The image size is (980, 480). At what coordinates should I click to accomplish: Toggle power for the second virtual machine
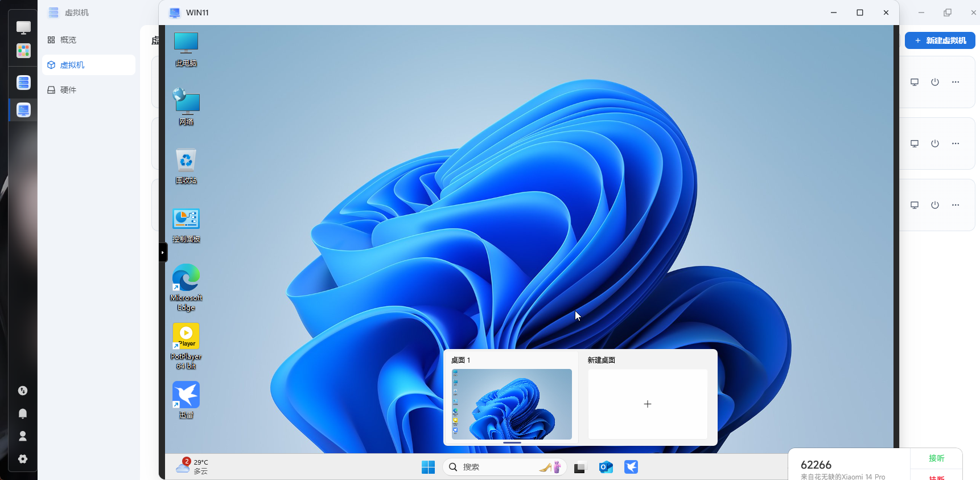coord(935,143)
